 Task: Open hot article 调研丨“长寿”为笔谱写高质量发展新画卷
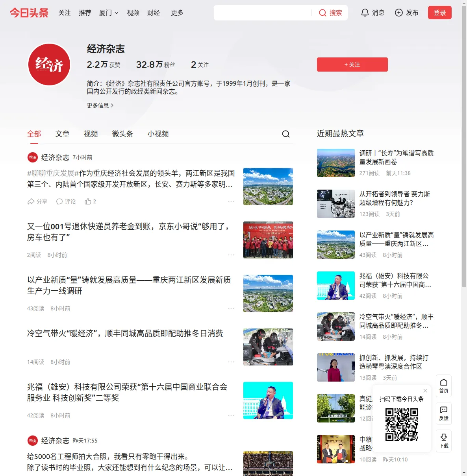pos(397,157)
